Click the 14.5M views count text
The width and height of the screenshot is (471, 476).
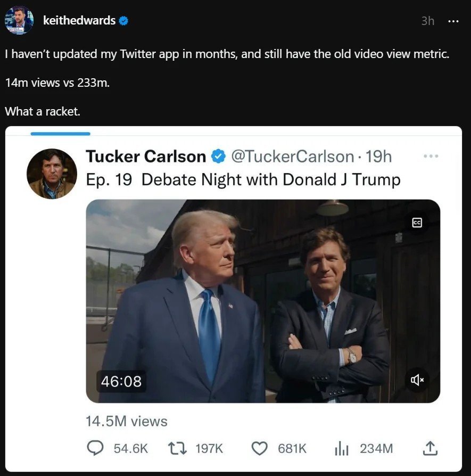pyautogui.click(x=127, y=421)
